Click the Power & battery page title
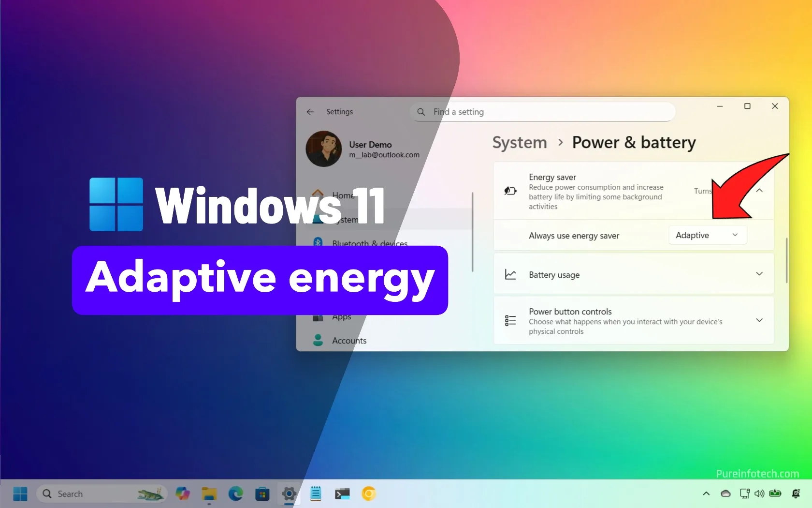 [634, 143]
